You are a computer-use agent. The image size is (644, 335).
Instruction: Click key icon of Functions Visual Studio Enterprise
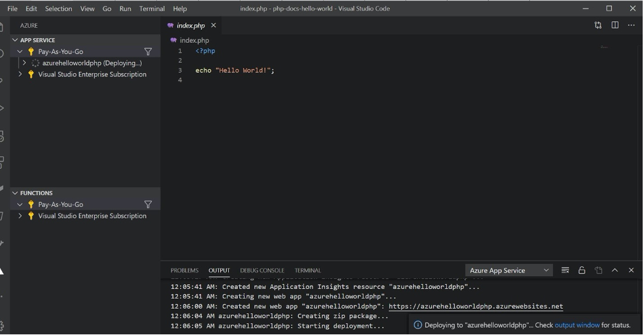tap(31, 216)
